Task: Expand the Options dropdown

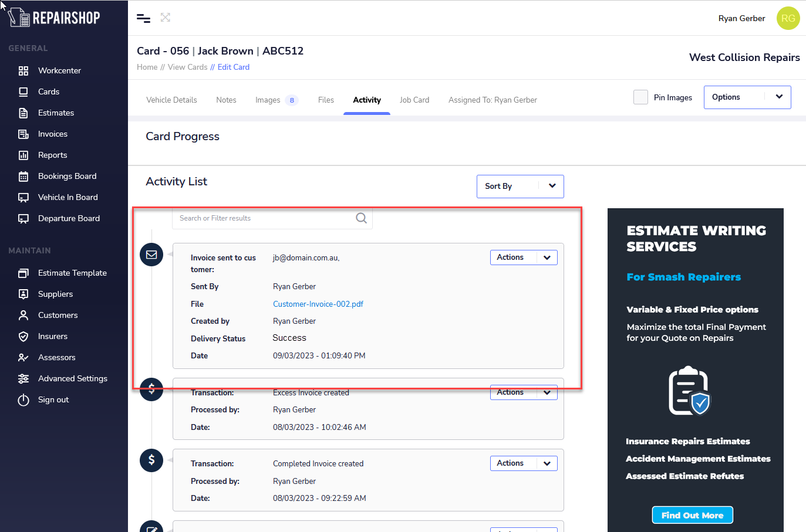Action: (x=747, y=97)
